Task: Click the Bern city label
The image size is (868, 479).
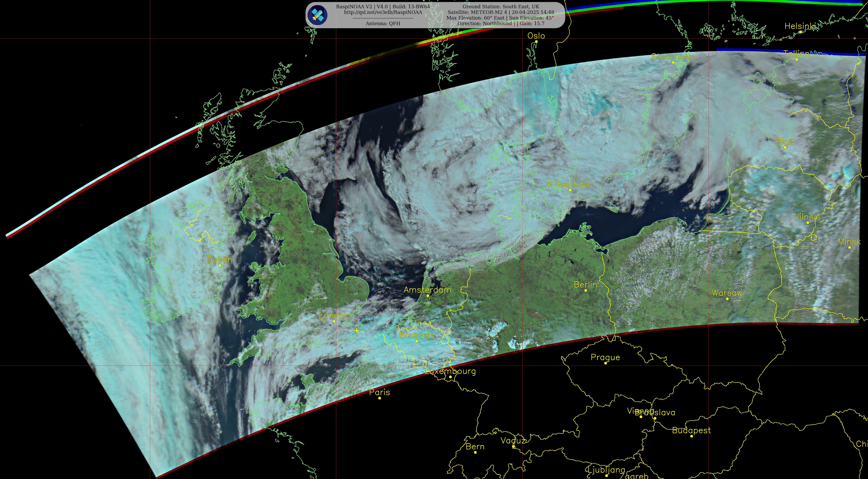Action: [x=475, y=447]
